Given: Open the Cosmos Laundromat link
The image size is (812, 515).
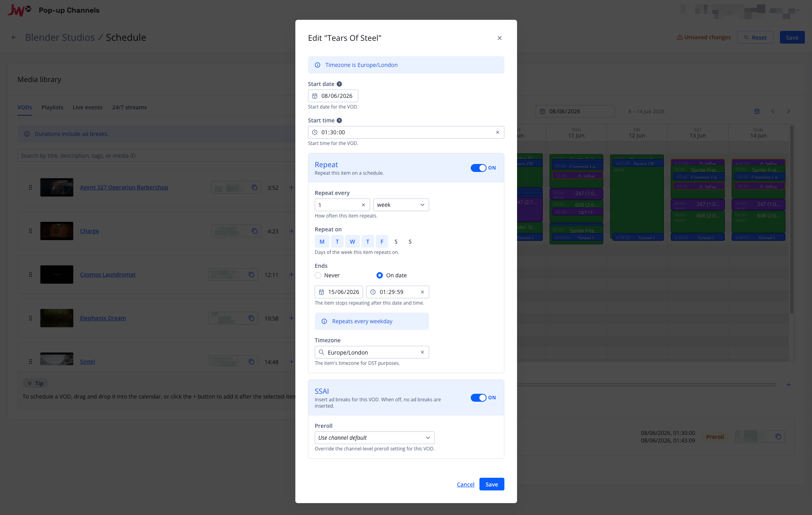Looking at the screenshot, I should 108,275.
